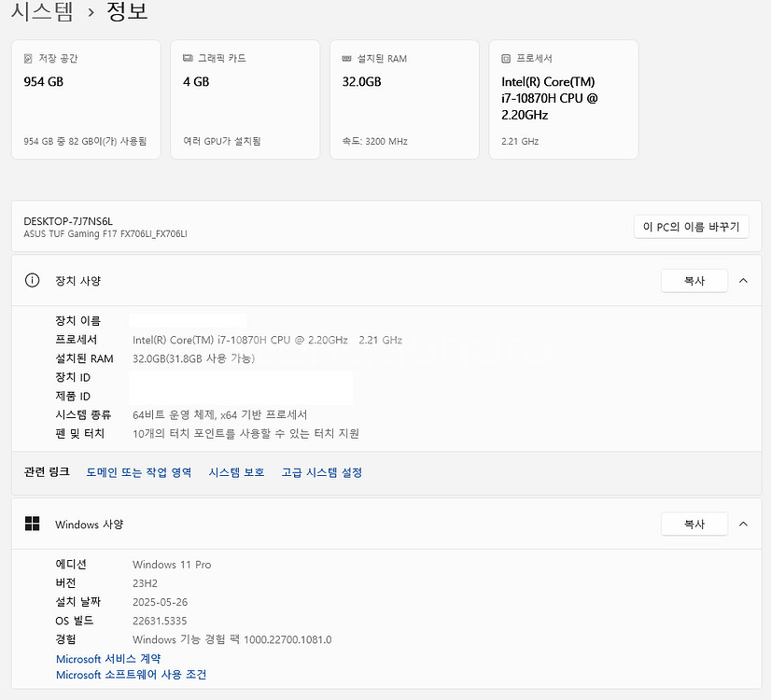Copy the Windows 사양 details
Viewport: 771px width, 700px height.
(x=694, y=524)
